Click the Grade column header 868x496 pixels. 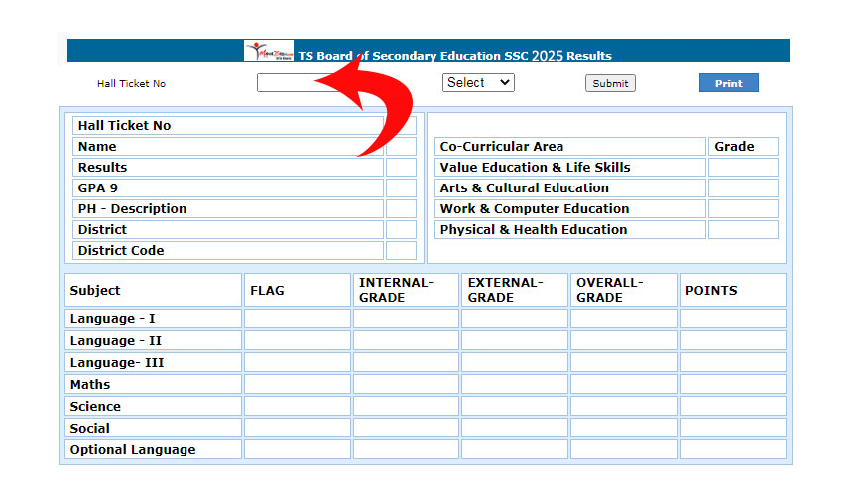pos(743,147)
